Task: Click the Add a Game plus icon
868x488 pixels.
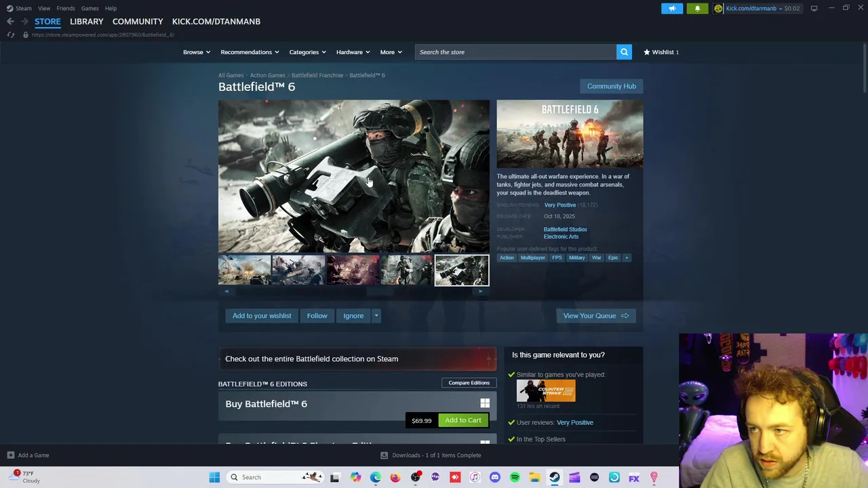Action: (10, 455)
